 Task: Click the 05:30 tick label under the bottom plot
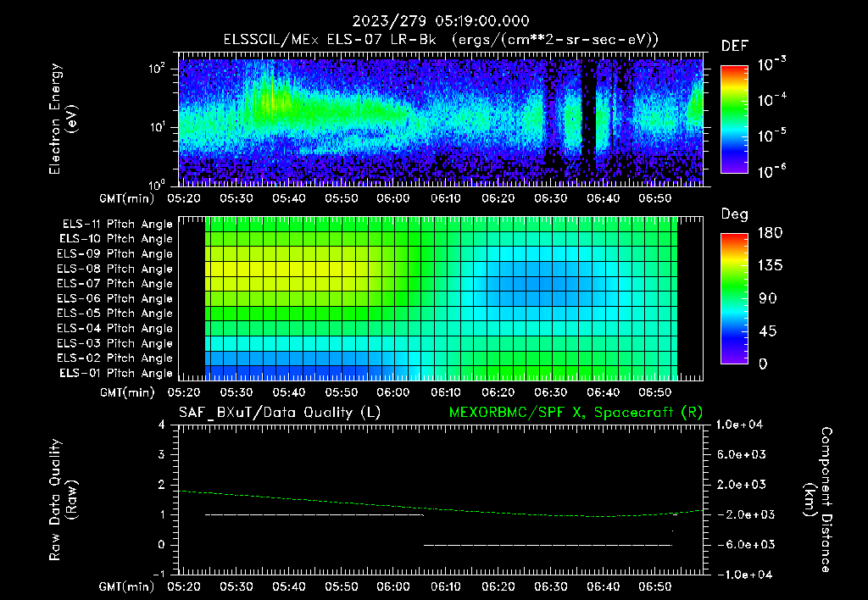236,586
